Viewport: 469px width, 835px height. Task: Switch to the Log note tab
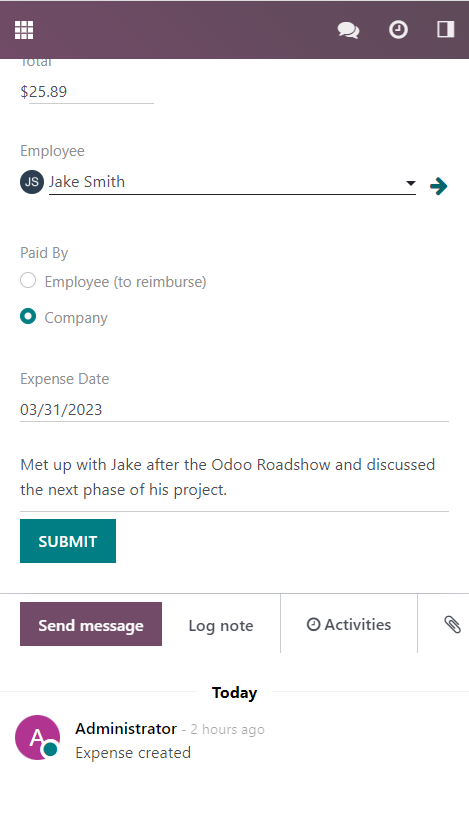pos(221,625)
